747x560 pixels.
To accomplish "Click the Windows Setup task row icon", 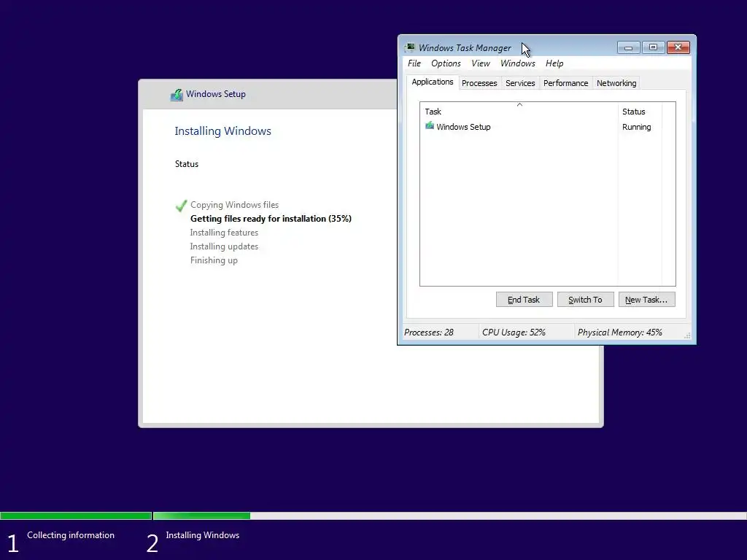I will coord(429,125).
